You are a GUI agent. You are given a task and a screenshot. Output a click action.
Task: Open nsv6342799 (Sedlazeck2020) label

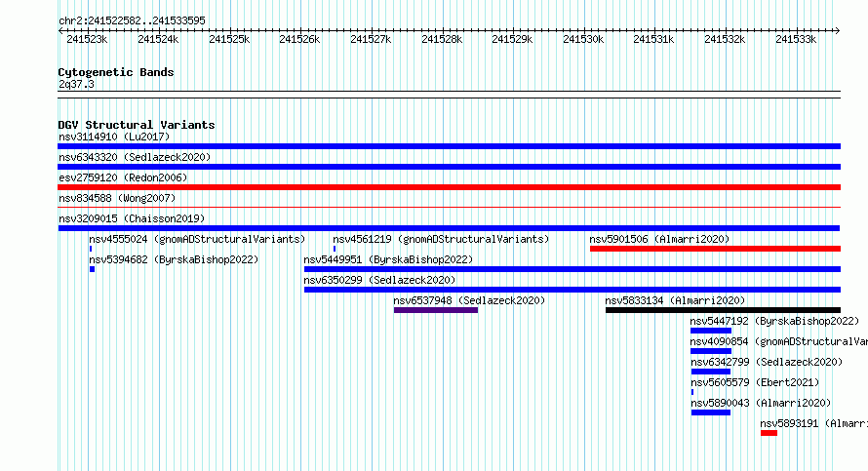tap(767, 362)
